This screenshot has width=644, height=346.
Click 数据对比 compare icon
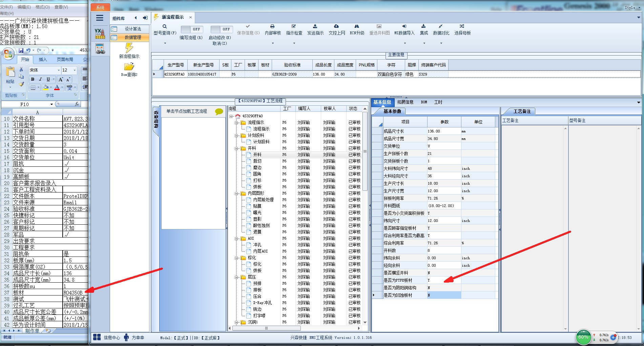coord(440,26)
